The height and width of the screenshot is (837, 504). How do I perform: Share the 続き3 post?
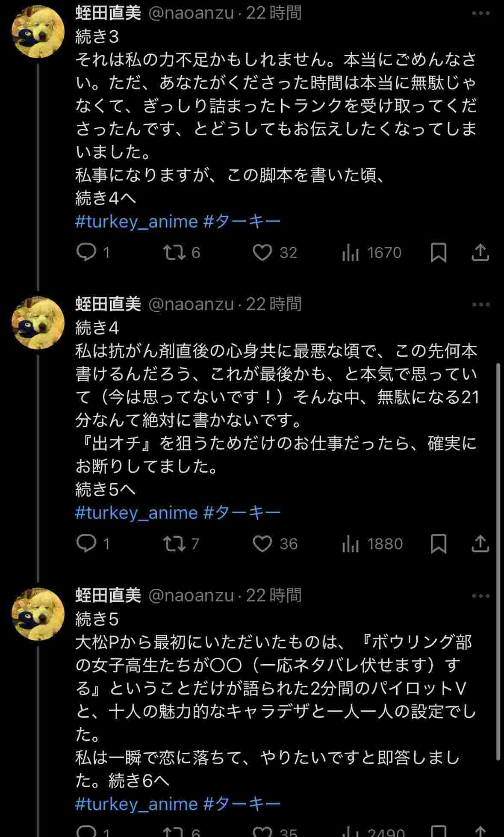tap(480, 252)
